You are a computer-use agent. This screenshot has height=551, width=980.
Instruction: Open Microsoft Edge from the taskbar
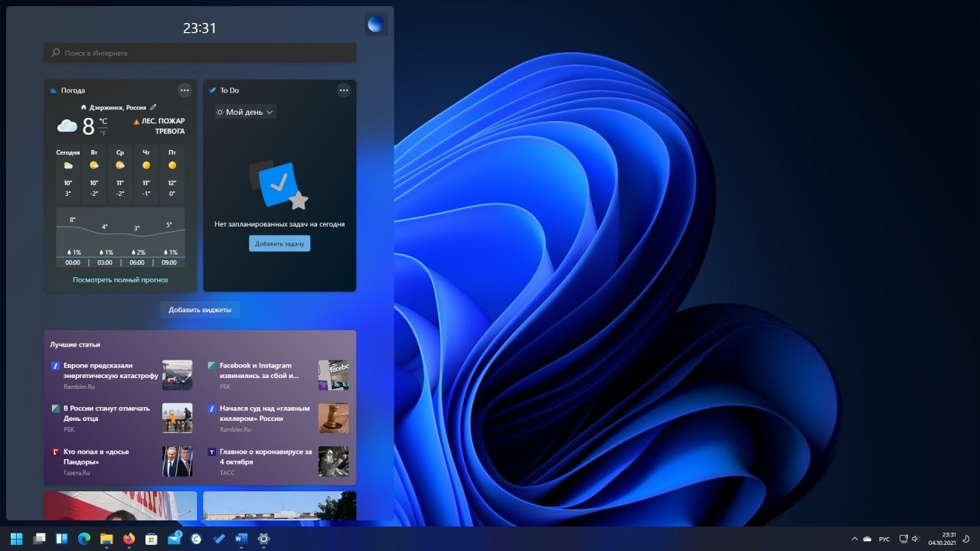[84, 539]
